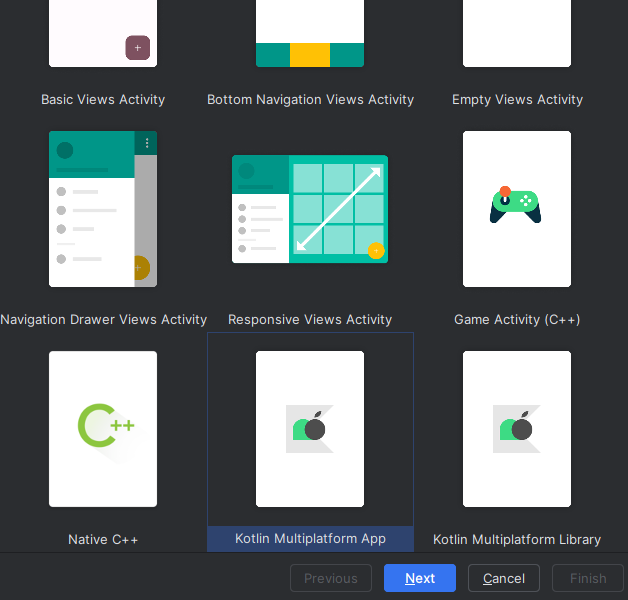Image resolution: width=628 pixels, height=600 pixels.
Task: Click the Empty Views Activity label
Action: pos(517,99)
